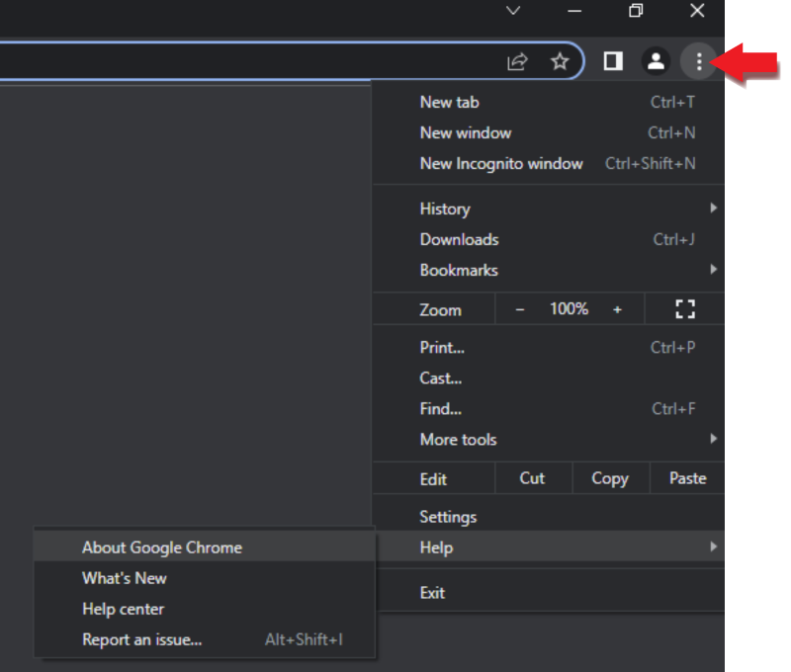Open the side panel icon

tap(612, 60)
